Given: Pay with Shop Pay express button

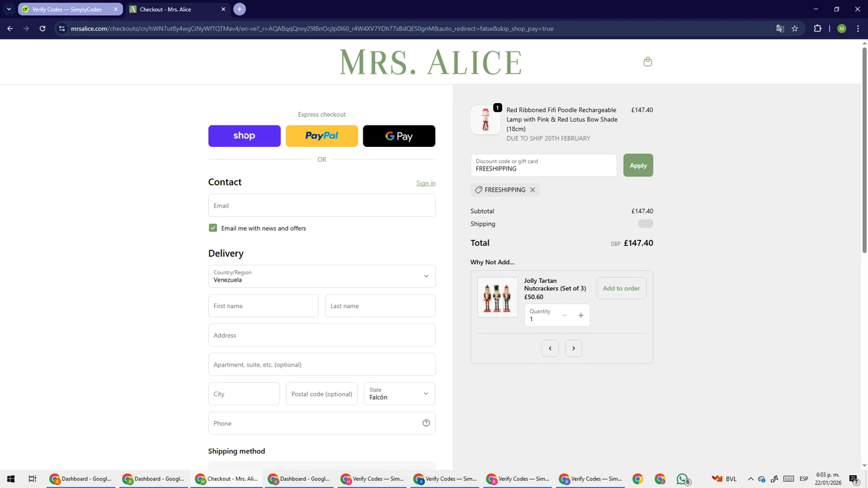Looking at the screenshot, I should tap(244, 136).
